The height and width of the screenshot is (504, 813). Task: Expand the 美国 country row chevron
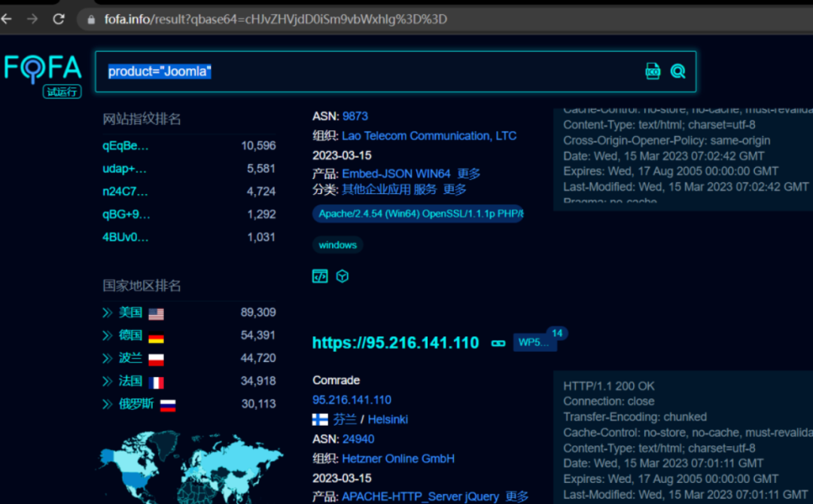click(x=108, y=312)
